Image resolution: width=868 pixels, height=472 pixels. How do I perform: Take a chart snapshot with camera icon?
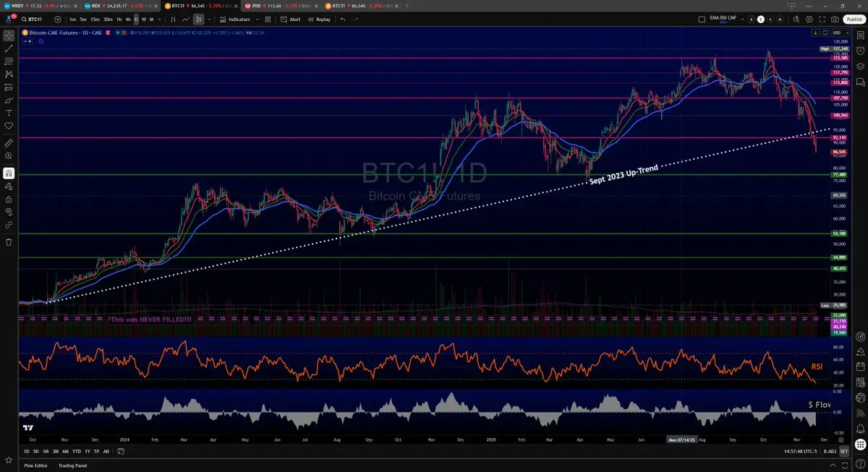click(x=835, y=20)
